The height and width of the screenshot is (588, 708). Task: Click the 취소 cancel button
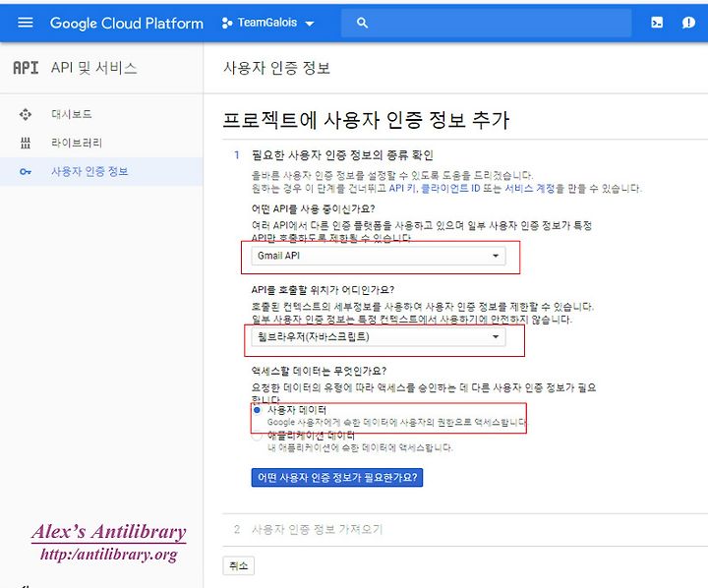238,565
